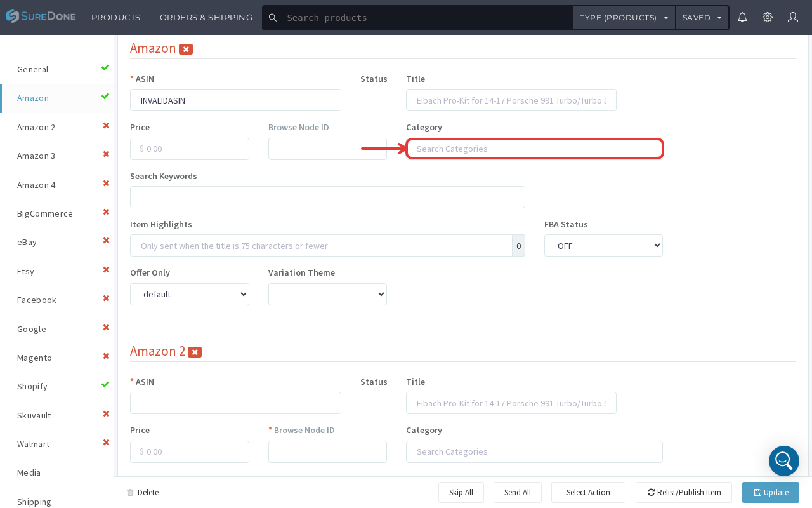Click the red X next to BigCommerce
812x508 pixels.
[x=107, y=212]
